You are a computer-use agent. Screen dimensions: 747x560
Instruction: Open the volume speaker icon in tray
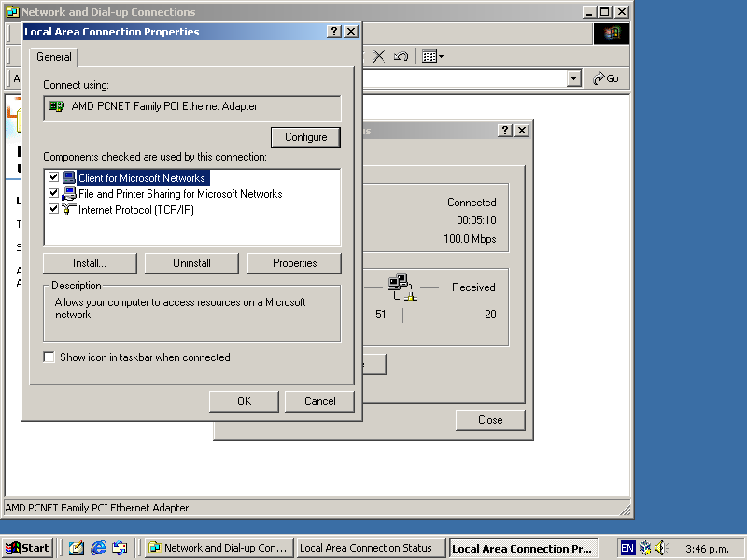click(662, 548)
